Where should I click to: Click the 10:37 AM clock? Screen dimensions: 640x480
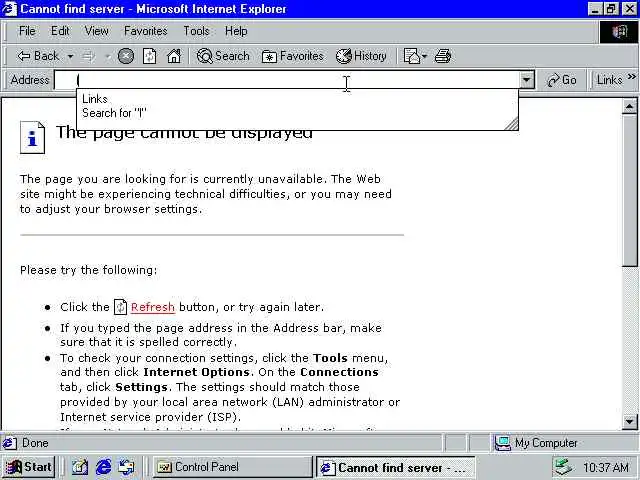tap(606, 467)
